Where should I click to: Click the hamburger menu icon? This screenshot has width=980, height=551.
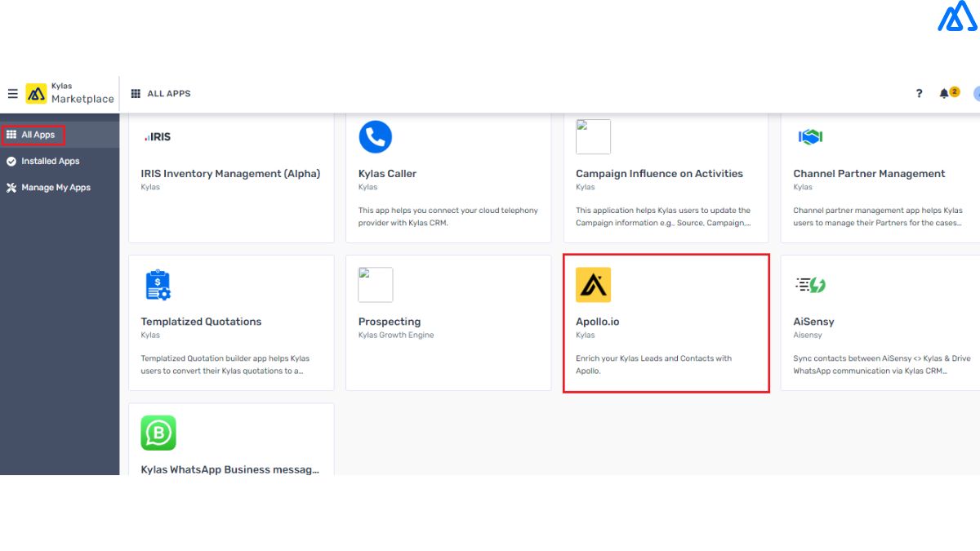13,93
